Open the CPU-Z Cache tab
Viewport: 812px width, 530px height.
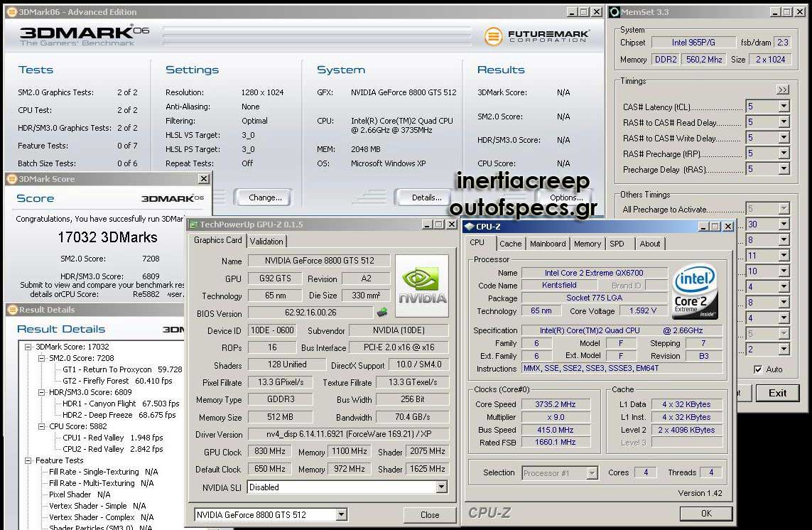coord(511,244)
